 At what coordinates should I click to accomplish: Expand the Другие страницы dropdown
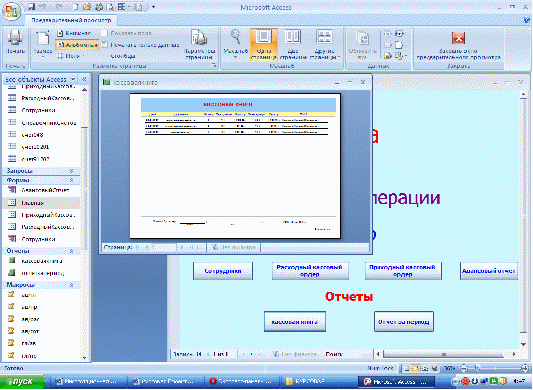click(325, 45)
